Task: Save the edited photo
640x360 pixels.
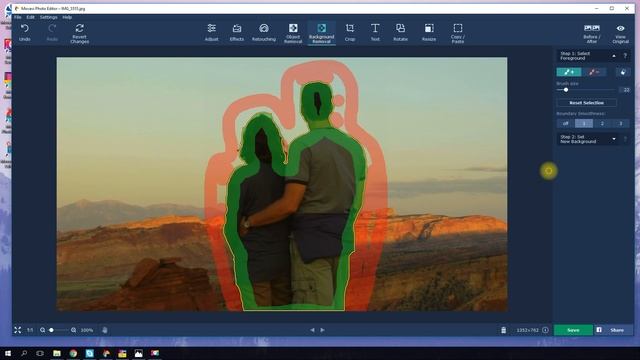Action: click(x=573, y=330)
